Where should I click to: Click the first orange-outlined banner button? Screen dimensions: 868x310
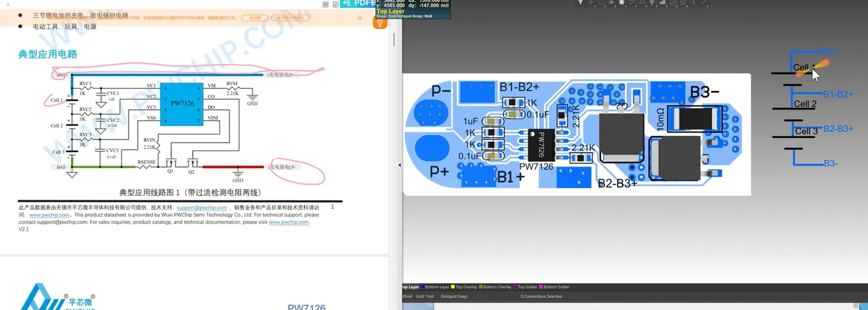click(x=255, y=18)
